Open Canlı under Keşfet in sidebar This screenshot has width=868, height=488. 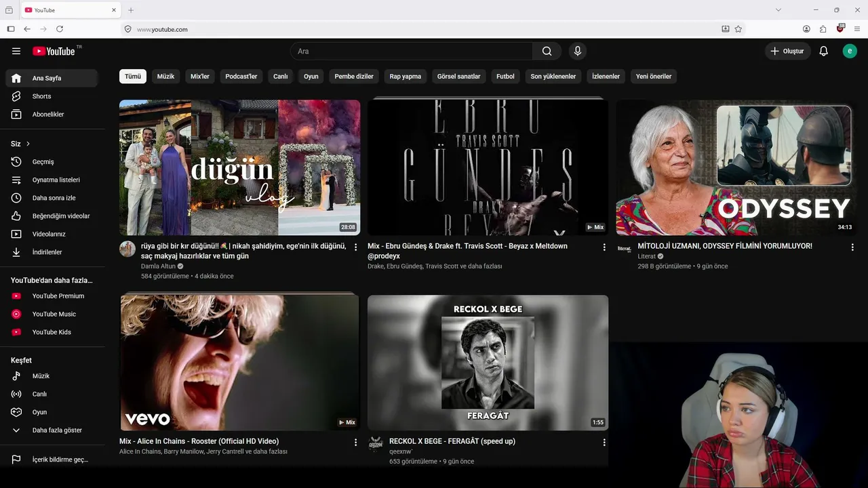coord(53,394)
